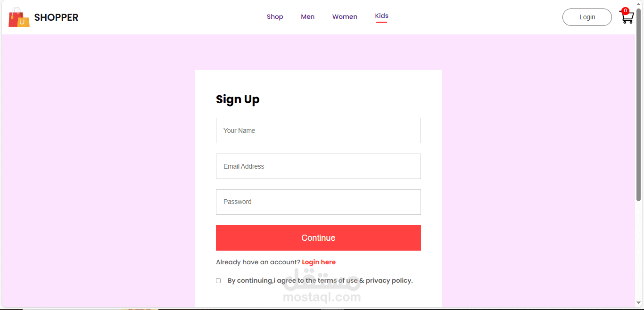Follow the Login here link
The height and width of the screenshot is (310, 644).
319,262
